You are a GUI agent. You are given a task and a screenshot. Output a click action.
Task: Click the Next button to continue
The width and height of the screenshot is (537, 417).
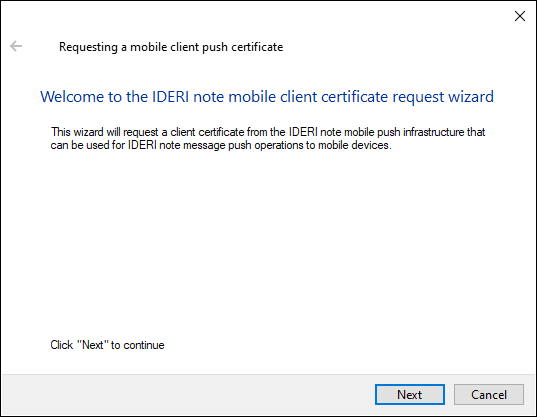(410, 394)
